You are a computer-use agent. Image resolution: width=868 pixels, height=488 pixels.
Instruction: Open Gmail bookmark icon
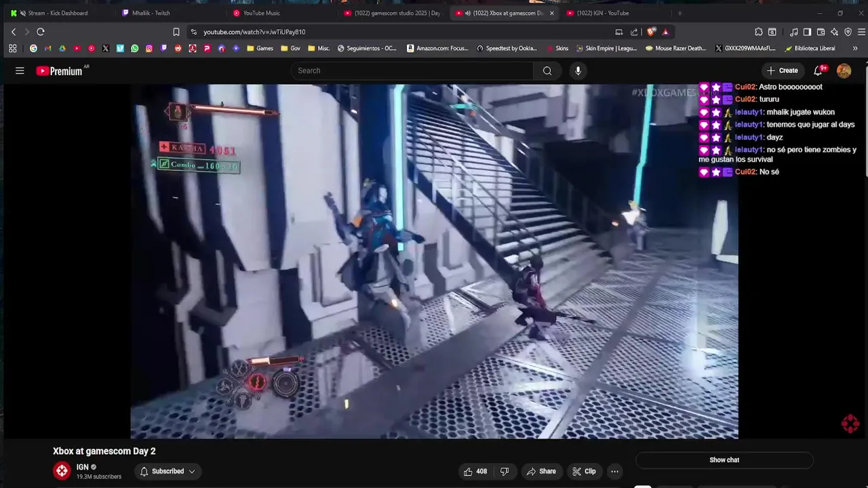pyautogui.click(x=47, y=48)
